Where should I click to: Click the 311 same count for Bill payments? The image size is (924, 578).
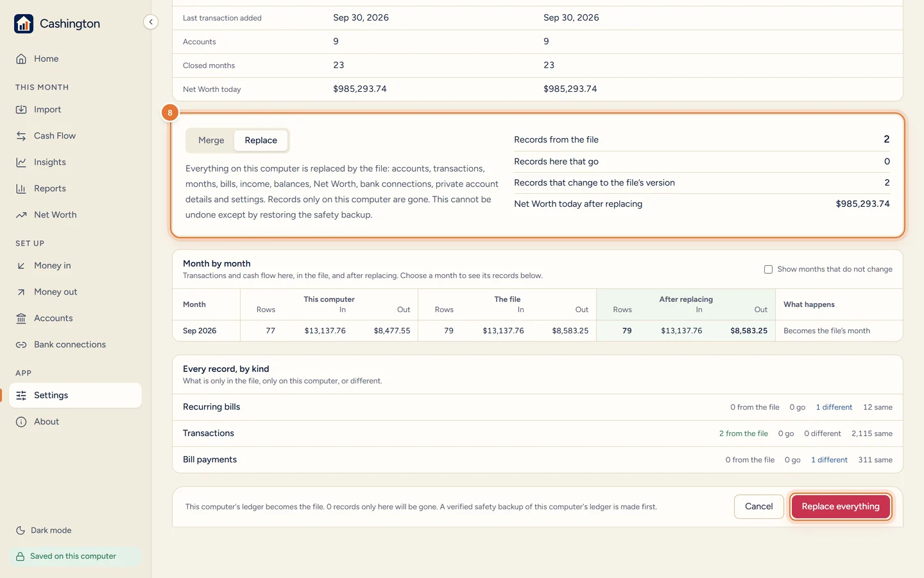pyautogui.click(x=875, y=460)
